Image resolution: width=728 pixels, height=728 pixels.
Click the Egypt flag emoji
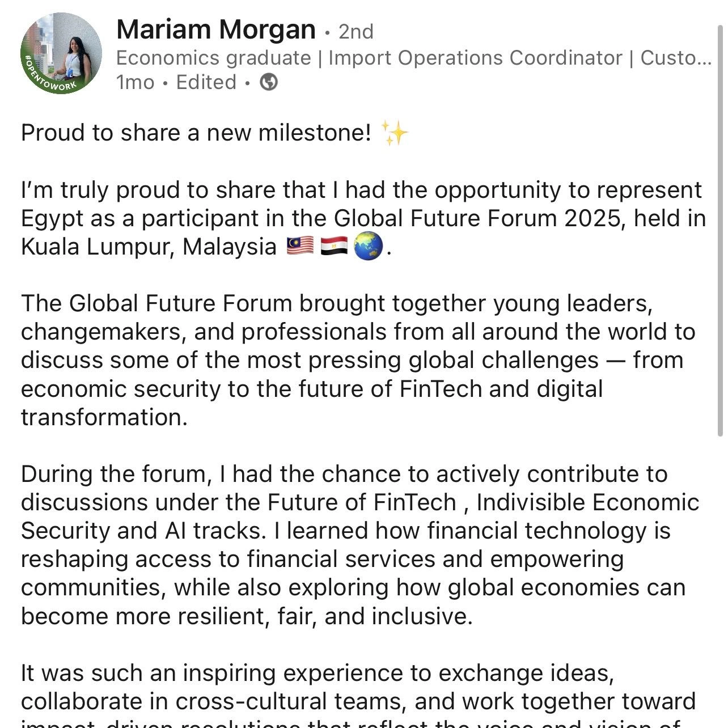(333, 246)
